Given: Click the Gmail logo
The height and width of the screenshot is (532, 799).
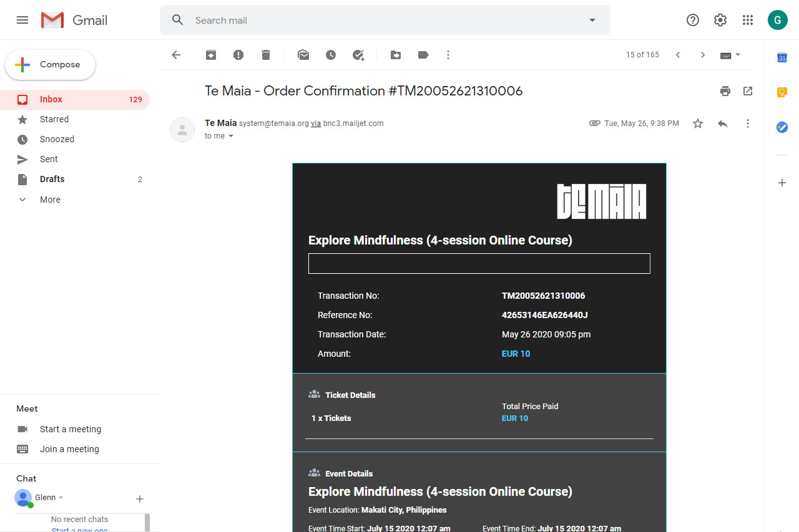Looking at the screenshot, I should 74,20.
